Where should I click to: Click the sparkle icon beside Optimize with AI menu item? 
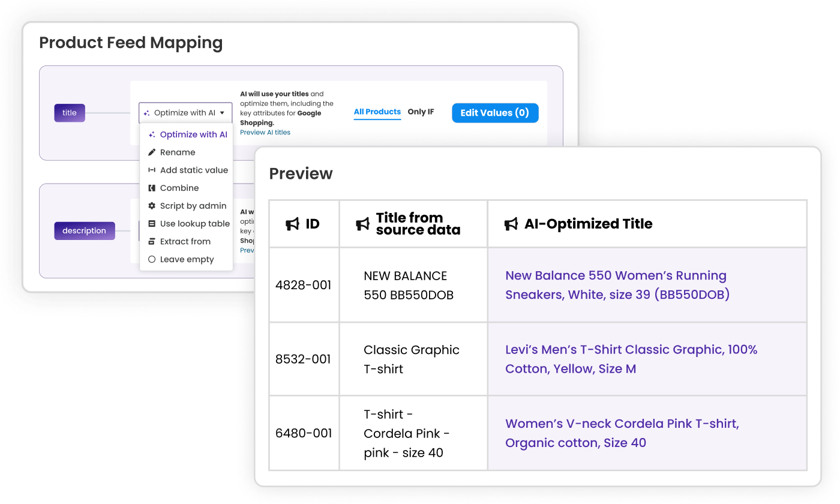tap(152, 135)
